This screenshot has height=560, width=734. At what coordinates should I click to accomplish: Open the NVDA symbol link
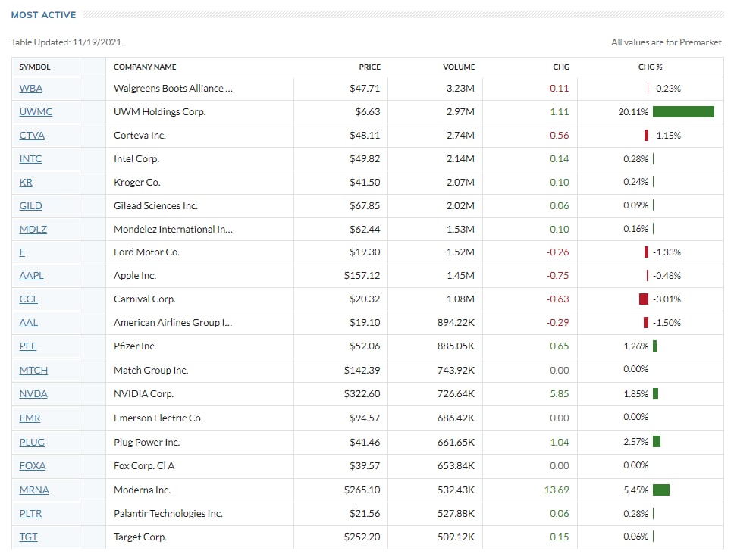[x=33, y=393]
